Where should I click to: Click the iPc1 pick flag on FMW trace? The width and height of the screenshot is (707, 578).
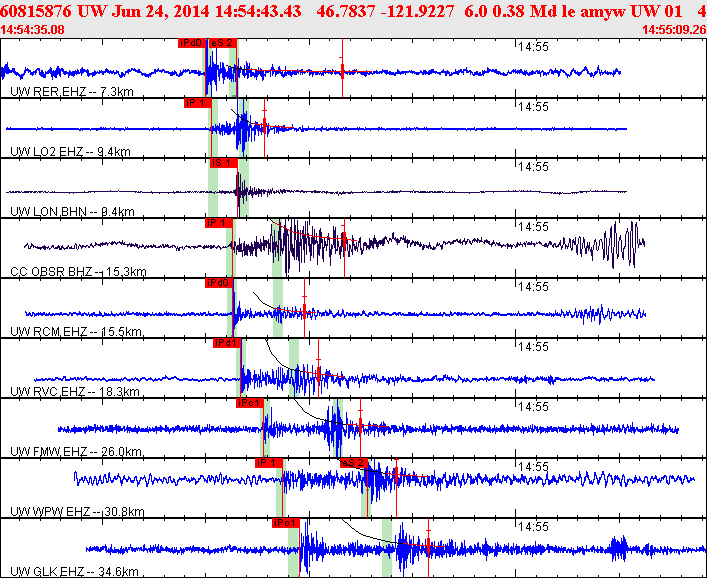(x=250, y=403)
